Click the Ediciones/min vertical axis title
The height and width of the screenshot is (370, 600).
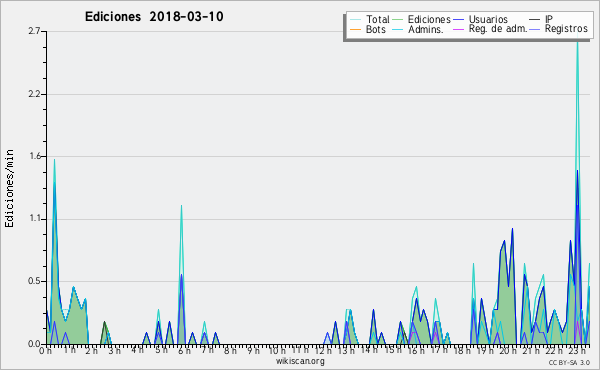point(9,188)
